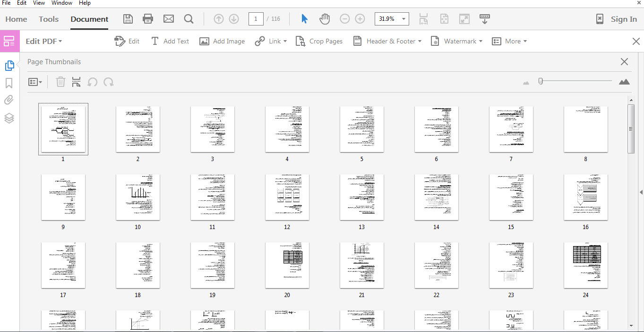Select page 16 thumbnail
This screenshot has height=332, width=644.
pos(586,197)
